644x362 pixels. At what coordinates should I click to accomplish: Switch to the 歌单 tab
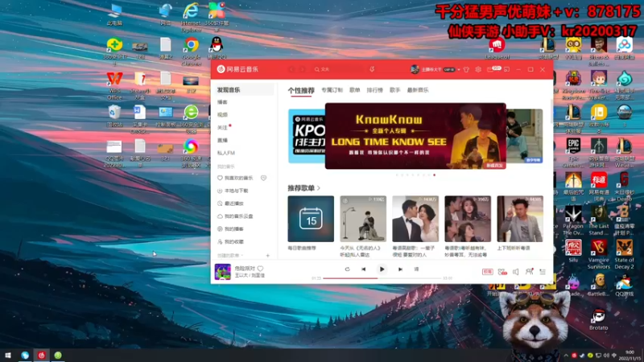pyautogui.click(x=354, y=90)
